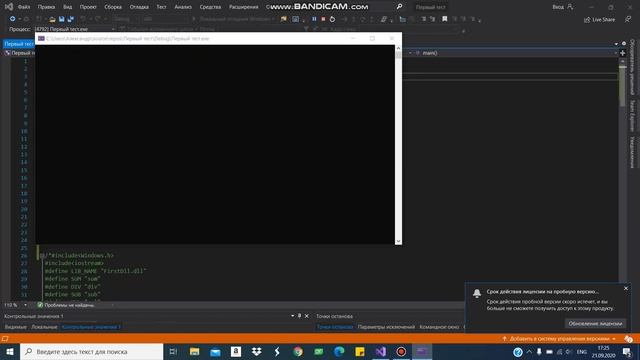Select the Контрольные значения 1 tab
Screen dimensions: 640x360
[91, 327]
